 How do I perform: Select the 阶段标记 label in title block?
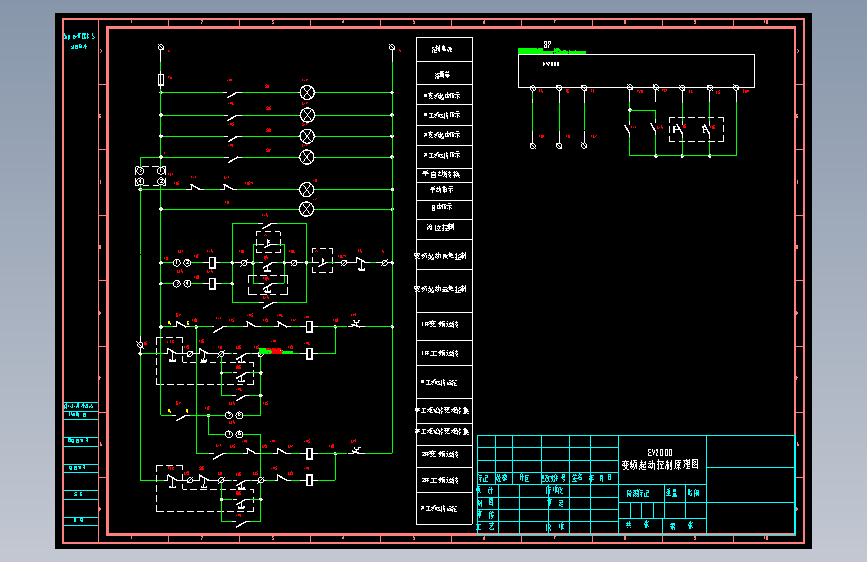[x=638, y=493]
